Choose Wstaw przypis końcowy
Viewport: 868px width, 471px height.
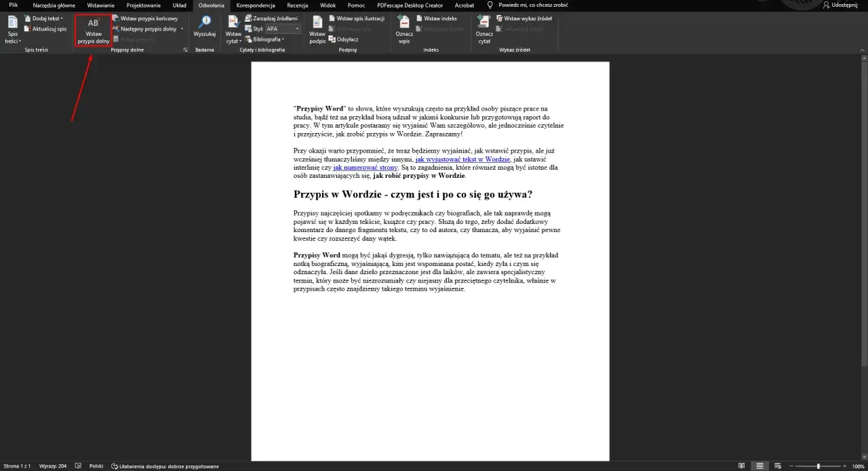(145, 18)
